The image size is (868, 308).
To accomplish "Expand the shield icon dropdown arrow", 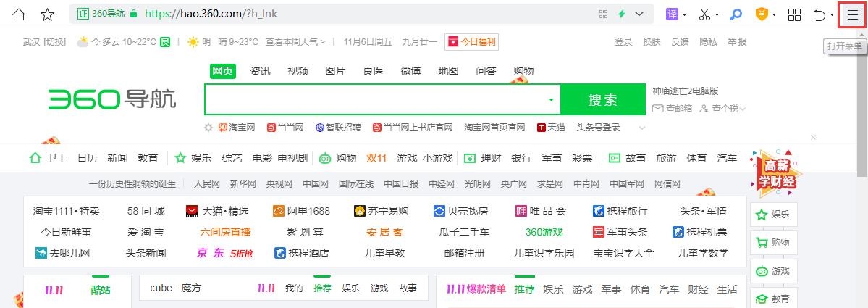I will [x=775, y=15].
